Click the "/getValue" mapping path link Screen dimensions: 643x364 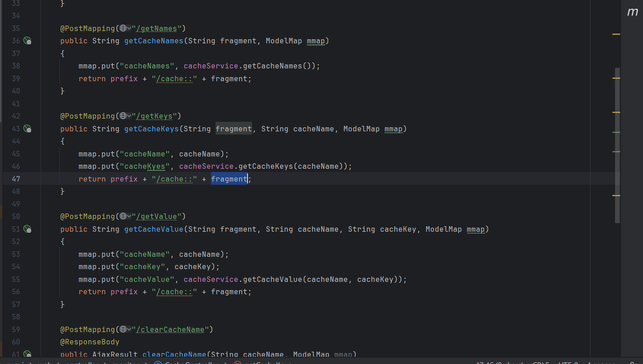157,216
